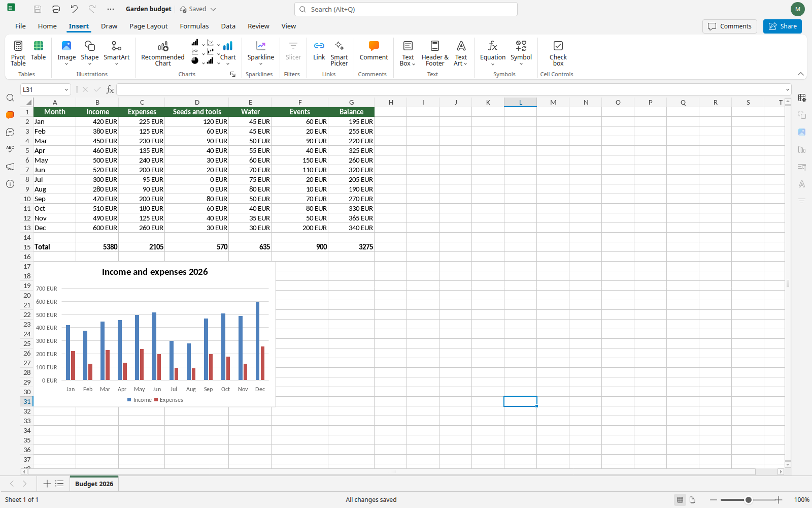Insert an Equation
Image resolution: width=812 pixels, height=508 pixels.
click(493, 53)
